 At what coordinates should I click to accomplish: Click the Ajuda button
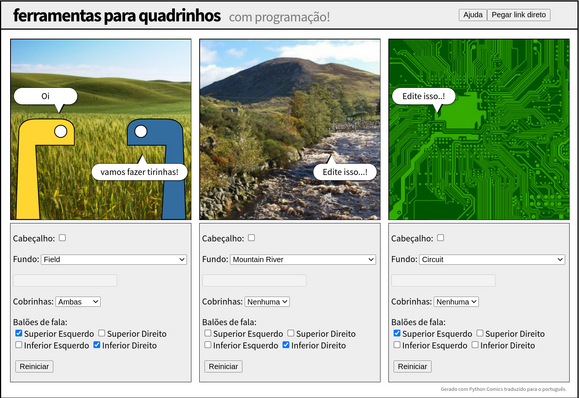(x=473, y=15)
